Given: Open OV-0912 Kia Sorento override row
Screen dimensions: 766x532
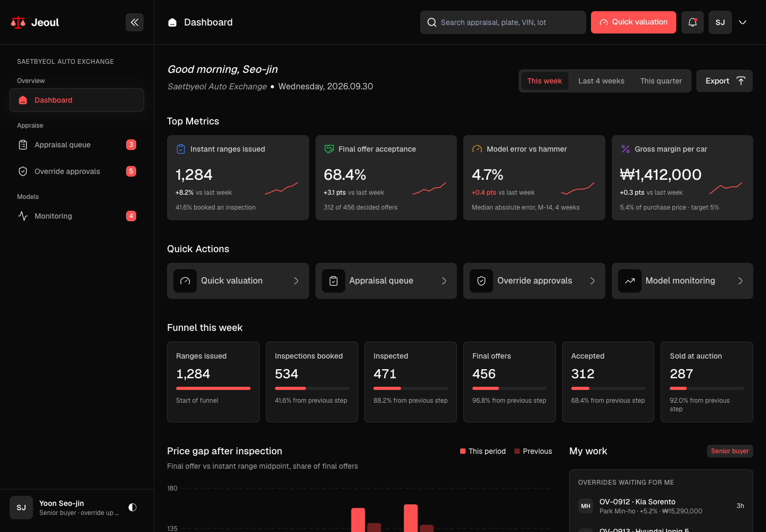Looking at the screenshot, I should 661,506.
